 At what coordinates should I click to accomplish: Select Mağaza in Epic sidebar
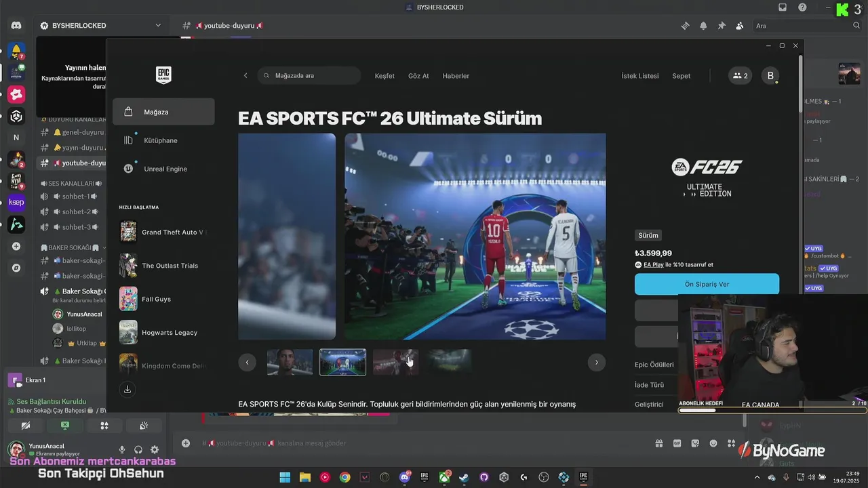(x=163, y=112)
